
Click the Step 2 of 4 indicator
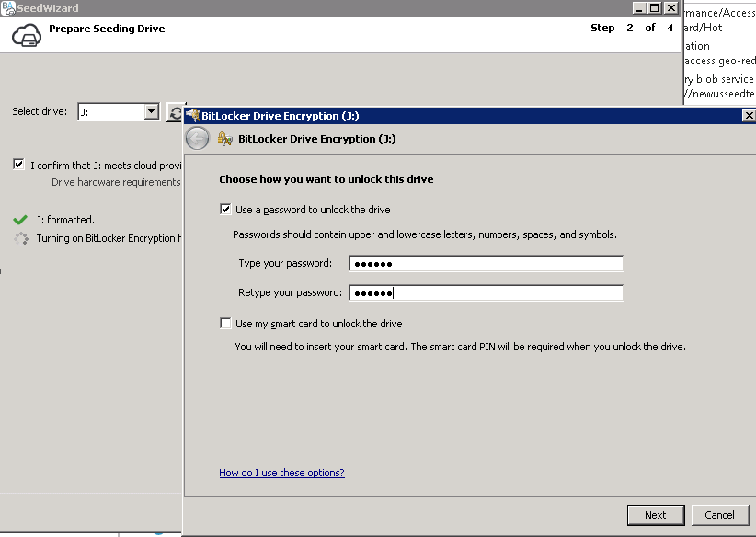632,28
